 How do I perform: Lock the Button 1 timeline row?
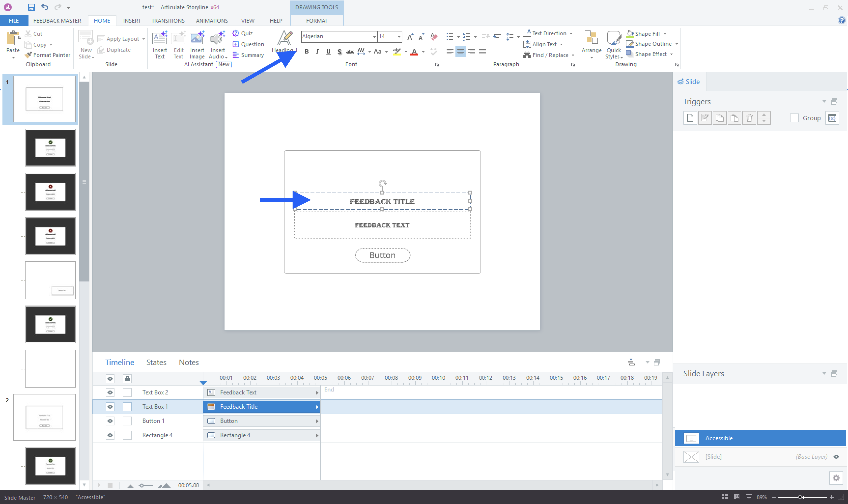pos(127,421)
